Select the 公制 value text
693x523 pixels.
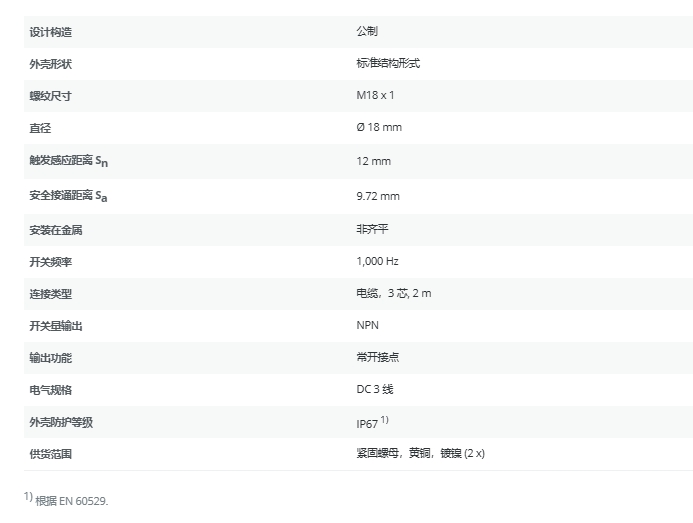pos(367,32)
